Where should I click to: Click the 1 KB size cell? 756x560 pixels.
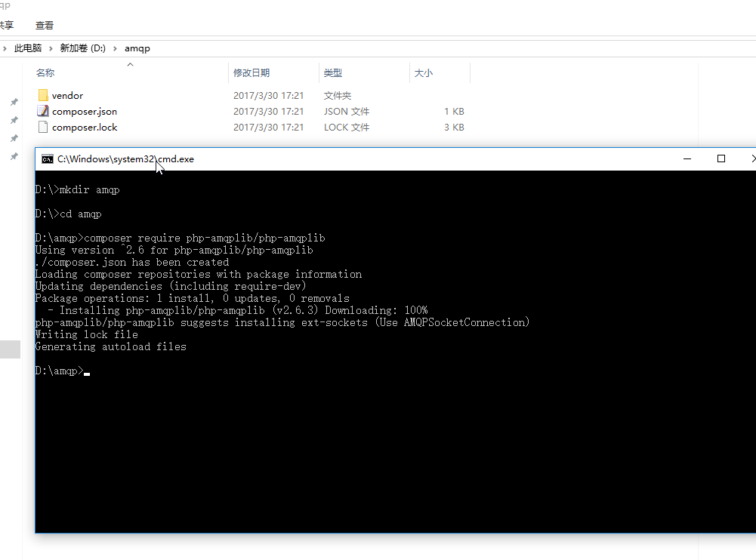[454, 112]
